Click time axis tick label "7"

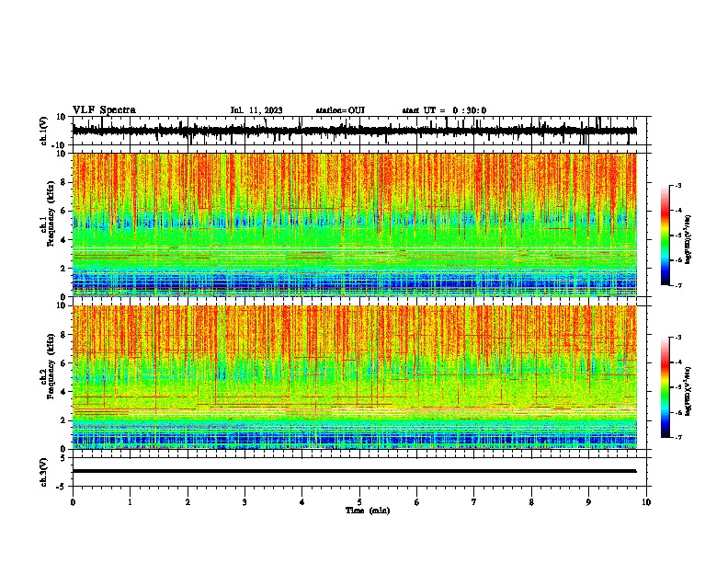pos(474,502)
